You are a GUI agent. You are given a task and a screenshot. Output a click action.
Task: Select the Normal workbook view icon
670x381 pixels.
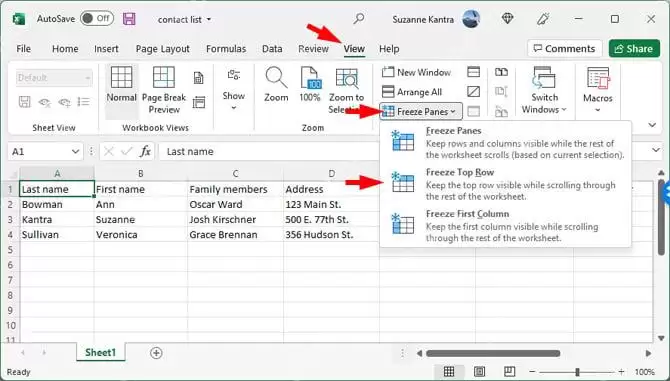pos(121,77)
